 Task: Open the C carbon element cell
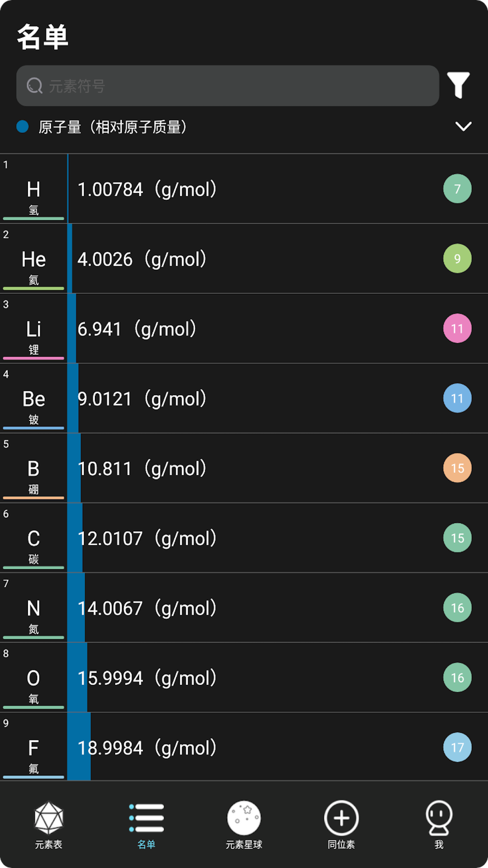(x=34, y=538)
